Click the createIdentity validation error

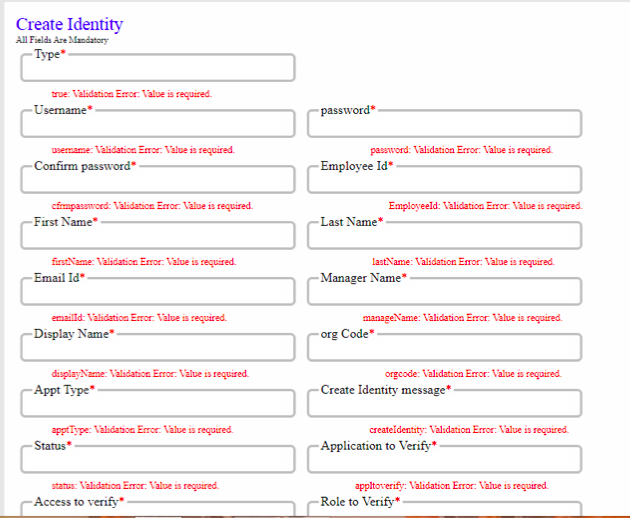click(x=469, y=429)
